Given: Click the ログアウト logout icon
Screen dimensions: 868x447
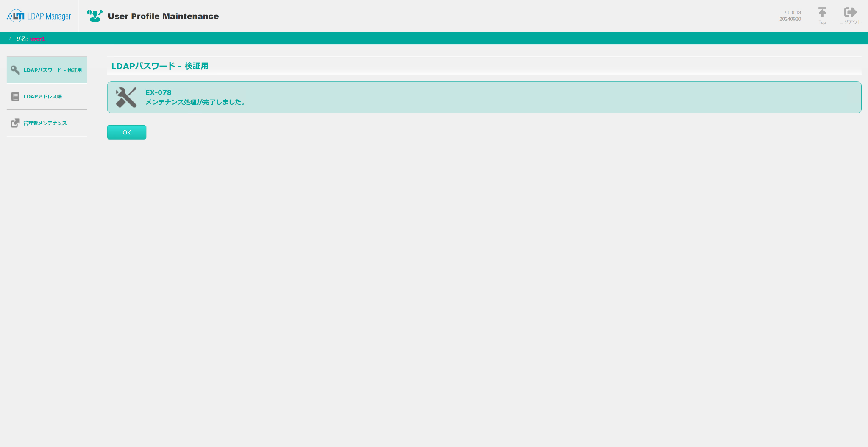Looking at the screenshot, I should [x=850, y=12].
